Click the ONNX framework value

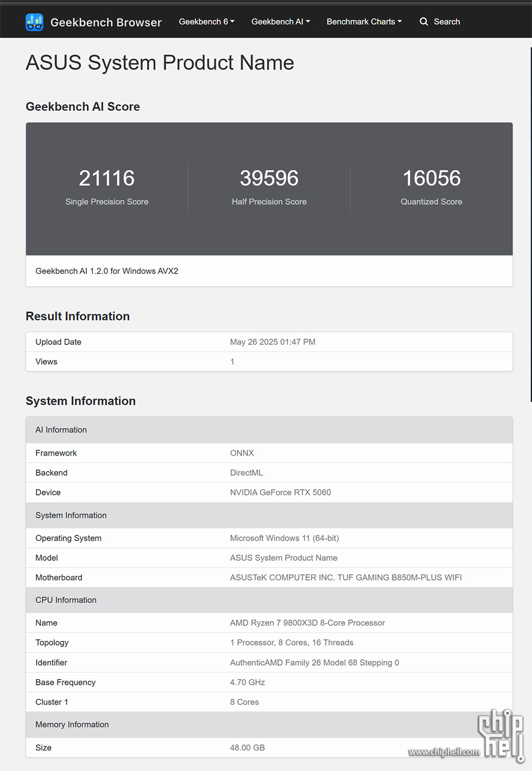pyautogui.click(x=242, y=453)
